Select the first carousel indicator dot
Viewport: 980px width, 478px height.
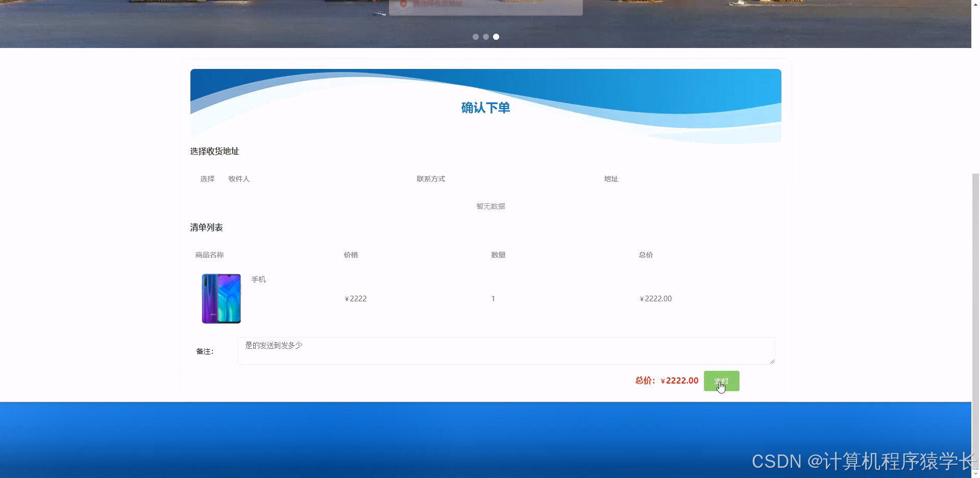pos(476,37)
